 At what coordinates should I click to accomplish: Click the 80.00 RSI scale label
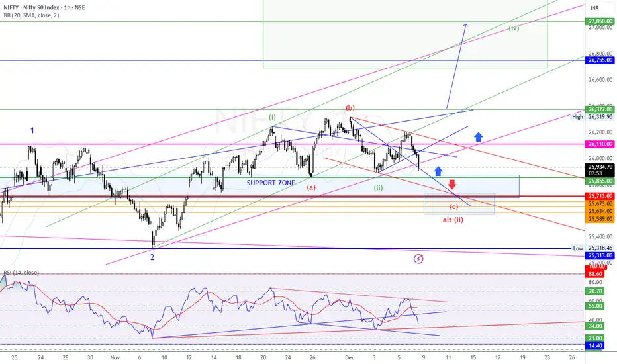[595, 282]
